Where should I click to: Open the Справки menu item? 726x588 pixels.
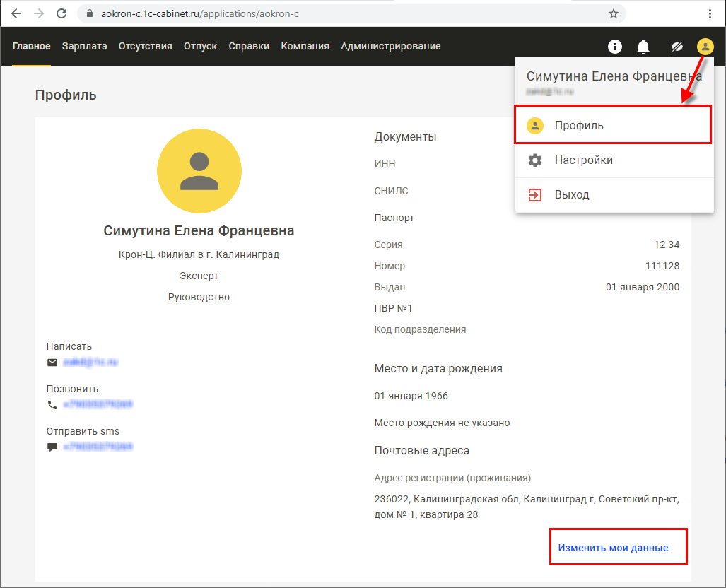coord(249,47)
